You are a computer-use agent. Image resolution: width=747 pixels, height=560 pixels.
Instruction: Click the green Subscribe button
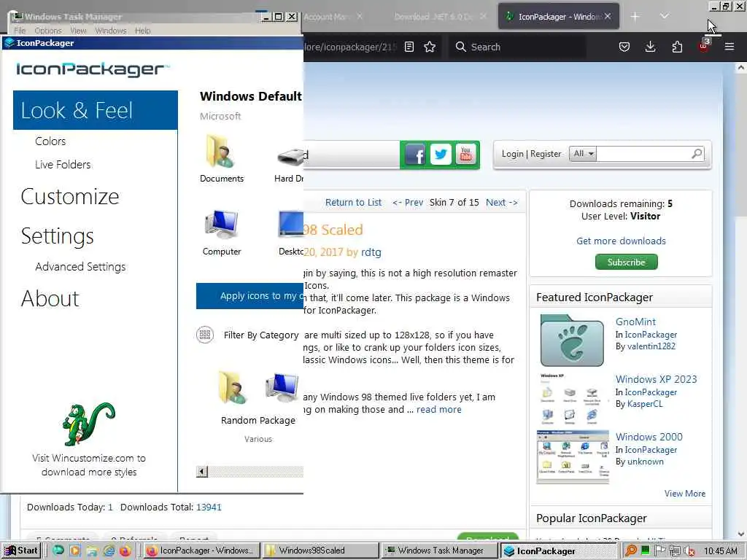coord(626,262)
